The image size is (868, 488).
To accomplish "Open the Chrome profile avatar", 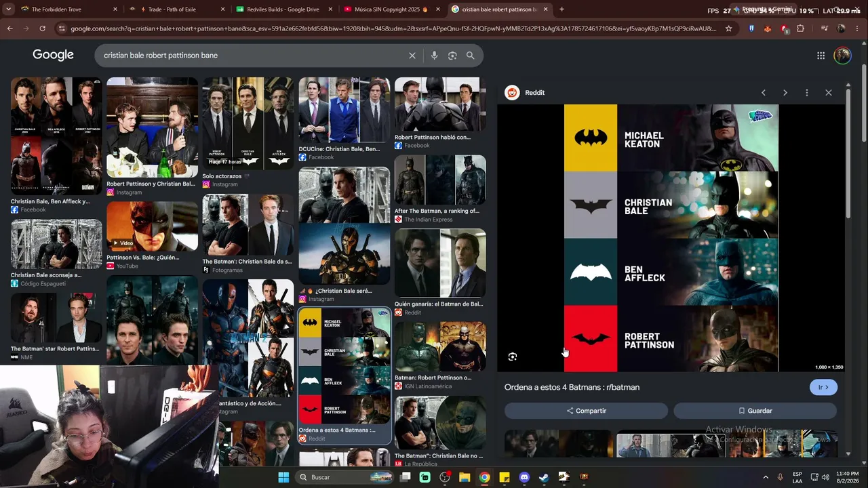I will tap(841, 28).
